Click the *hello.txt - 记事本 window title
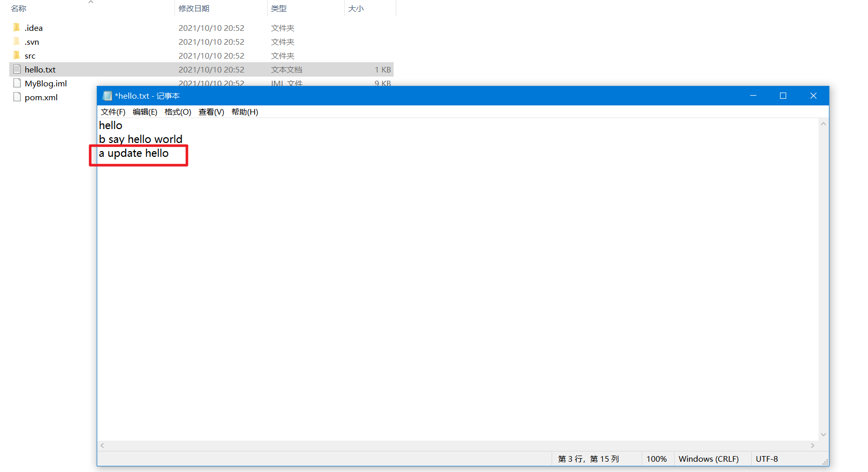 (147, 96)
